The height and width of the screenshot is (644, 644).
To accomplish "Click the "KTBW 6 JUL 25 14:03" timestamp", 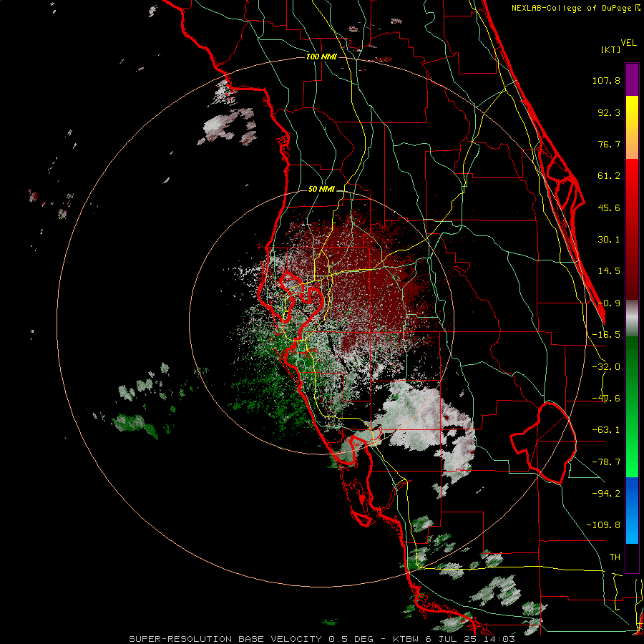I will pos(454,639).
